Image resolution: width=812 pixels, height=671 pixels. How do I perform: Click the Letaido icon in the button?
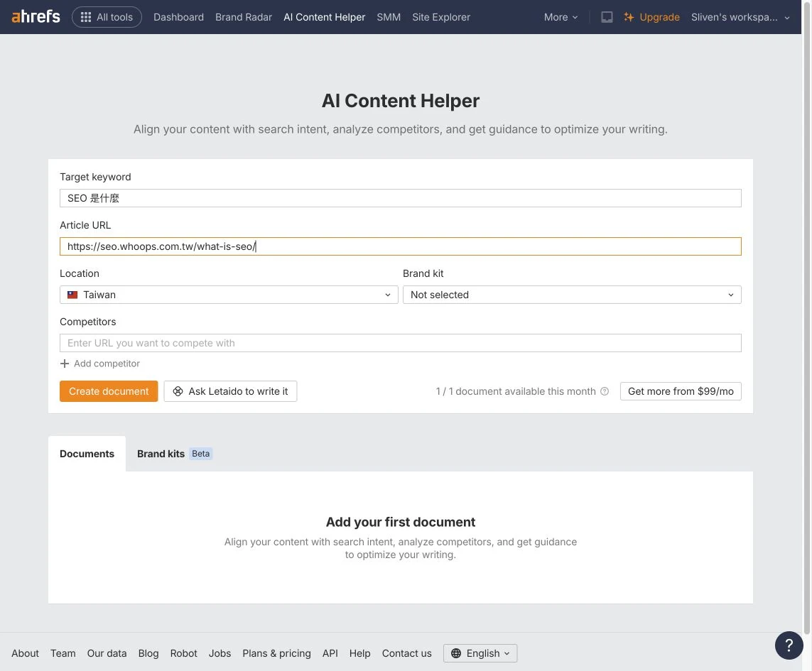pyautogui.click(x=178, y=391)
